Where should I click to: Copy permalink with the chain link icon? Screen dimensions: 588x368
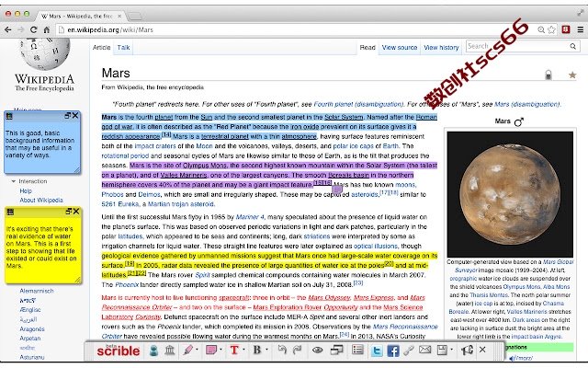click(409, 351)
